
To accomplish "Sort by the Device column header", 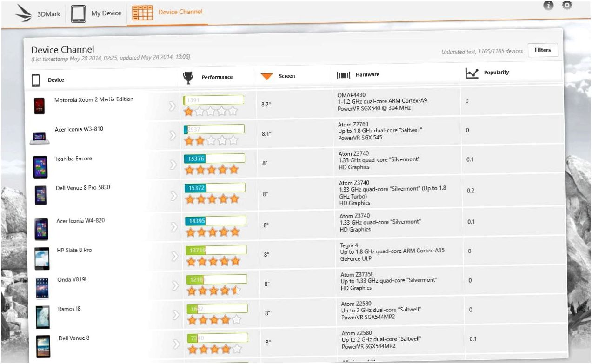I will tap(56, 80).
